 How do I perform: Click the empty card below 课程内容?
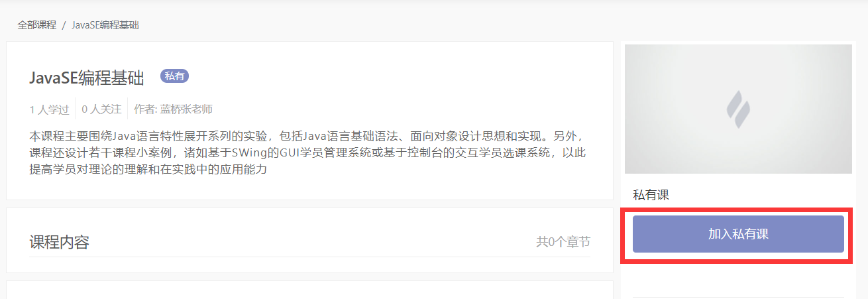point(309,290)
